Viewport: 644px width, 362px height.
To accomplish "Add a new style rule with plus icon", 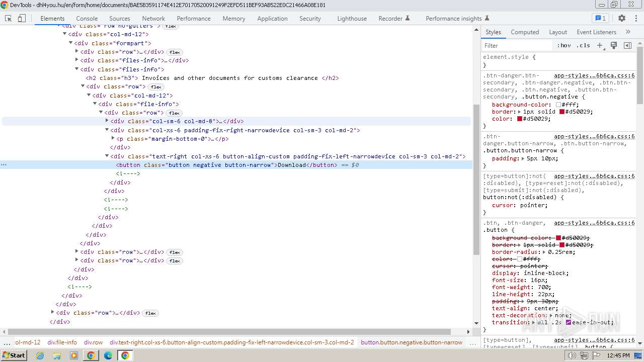I will pos(600,45).
